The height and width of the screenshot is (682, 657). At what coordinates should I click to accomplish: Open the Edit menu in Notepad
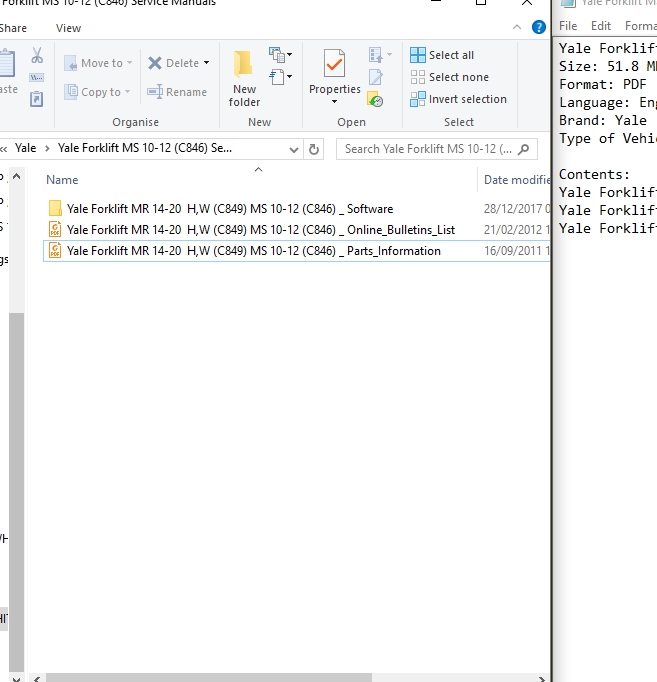(x=601, y=26)
